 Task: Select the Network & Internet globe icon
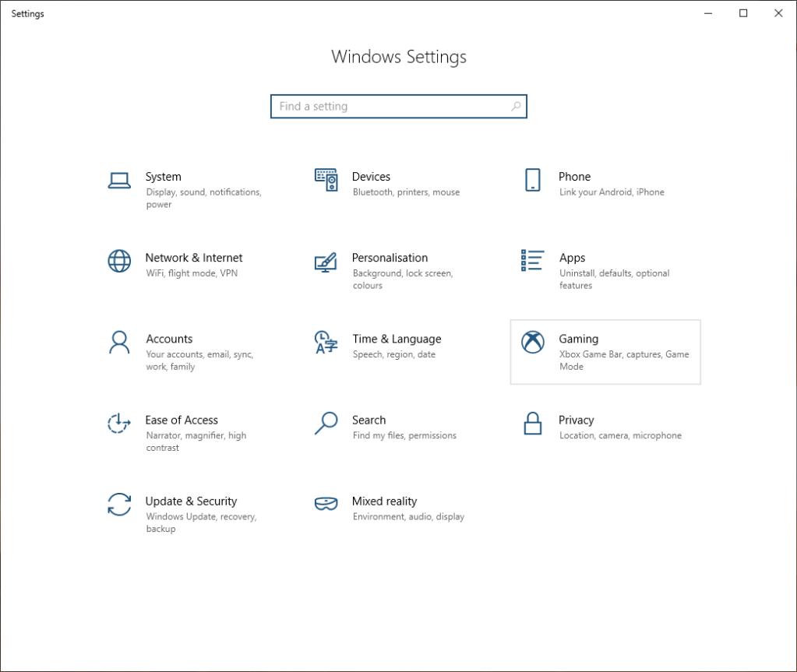[x=119, y=262]
